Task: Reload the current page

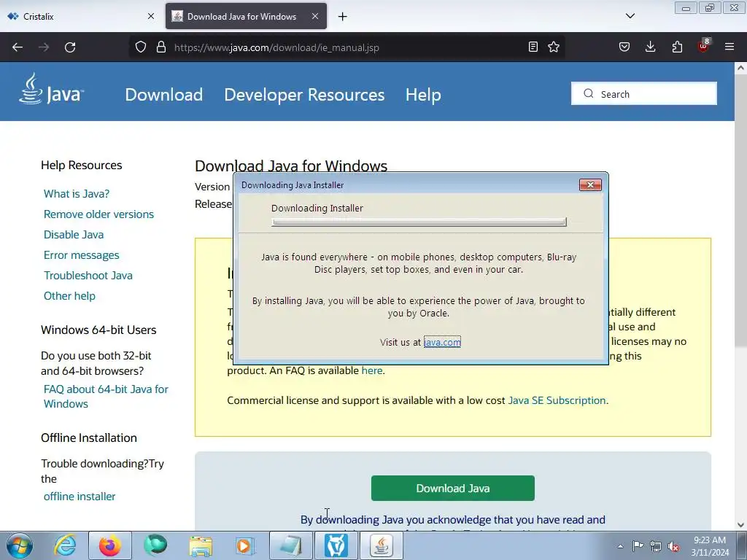Action: point(70,47)
